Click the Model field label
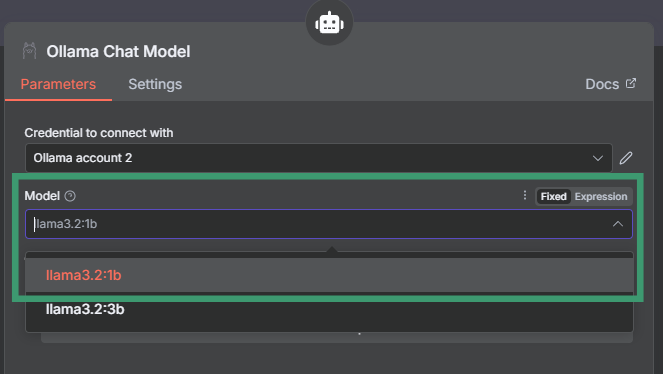Image resolution: width=663 pixels, height=374 pixels. 42,196
